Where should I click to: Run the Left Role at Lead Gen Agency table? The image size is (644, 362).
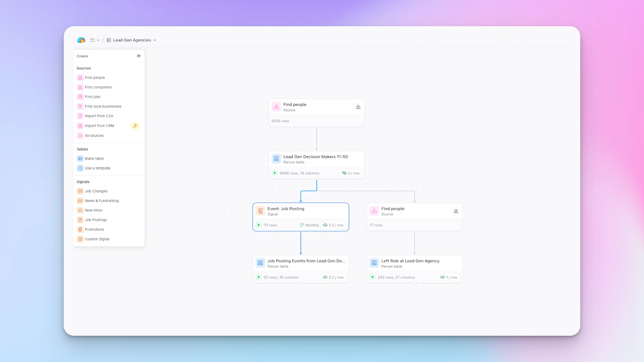[x=372, y=277]
